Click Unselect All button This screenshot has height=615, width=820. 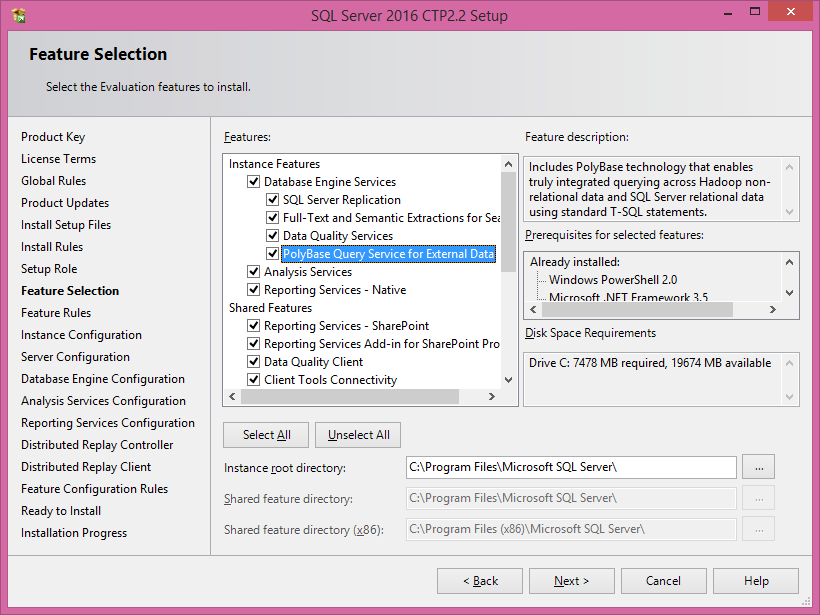(x=358, y=435)
